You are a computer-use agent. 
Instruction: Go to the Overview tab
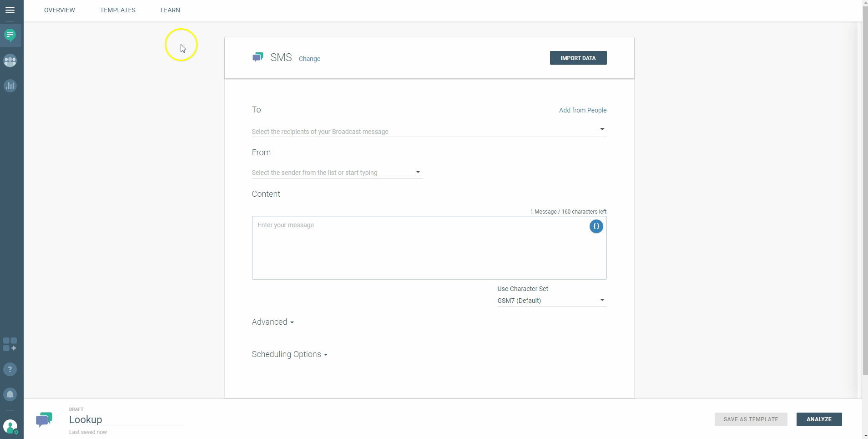pos(60,10)
